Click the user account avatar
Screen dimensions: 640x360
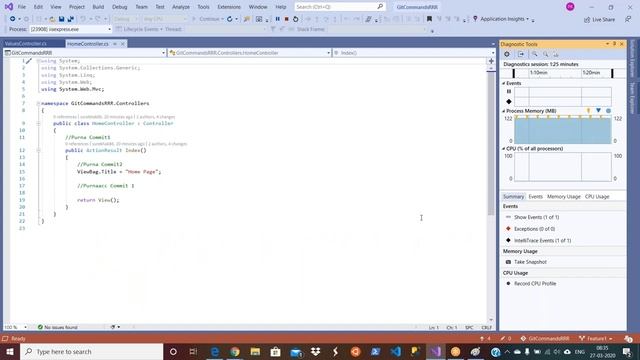[x=570, y=7]
